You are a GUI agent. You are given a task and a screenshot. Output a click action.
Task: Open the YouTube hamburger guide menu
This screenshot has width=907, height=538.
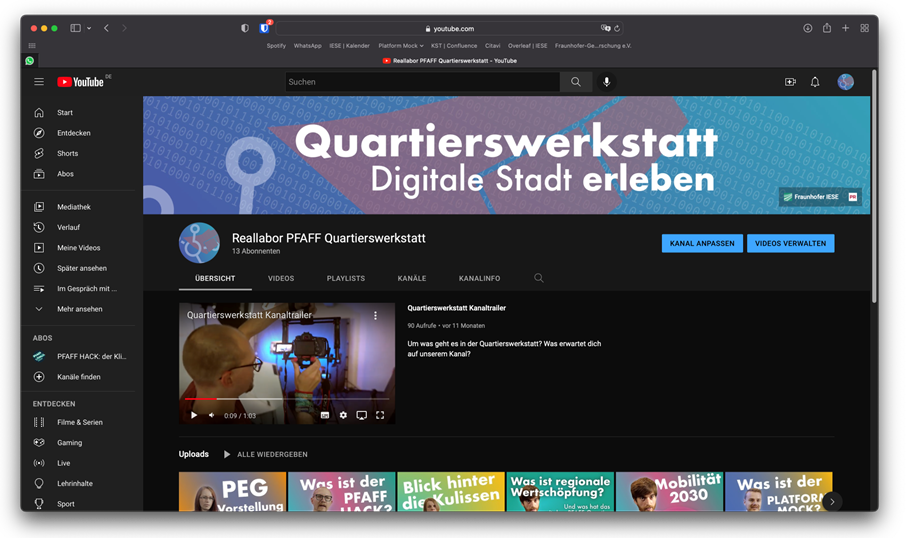[x=39, y=82]
